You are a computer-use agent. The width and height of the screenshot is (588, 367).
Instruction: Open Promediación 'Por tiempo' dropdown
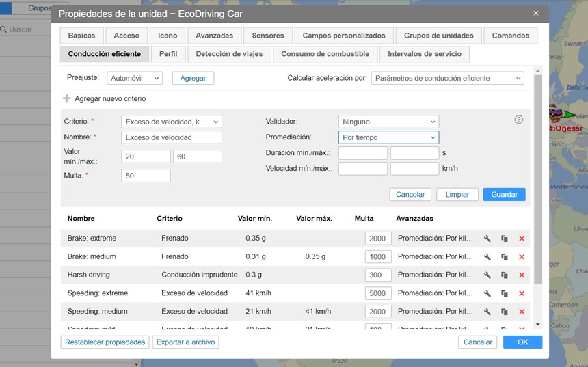click(388, 137)
